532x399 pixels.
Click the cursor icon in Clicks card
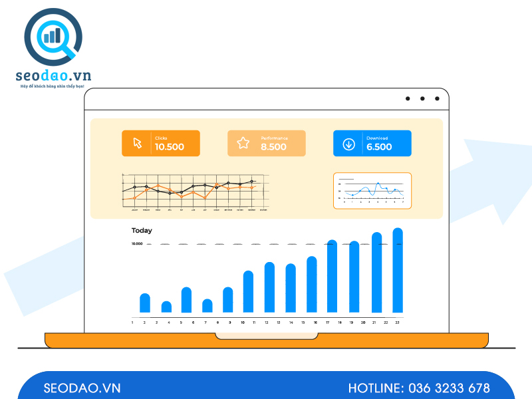click(x=138, y=143)
